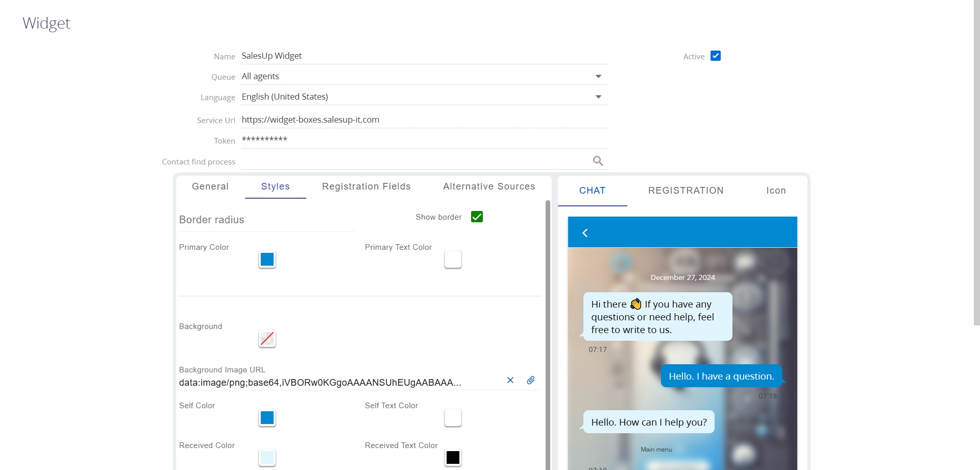Select the Styles tab
Image resolution: width=980 pixels, height=470 pixels.
point(276,186)
